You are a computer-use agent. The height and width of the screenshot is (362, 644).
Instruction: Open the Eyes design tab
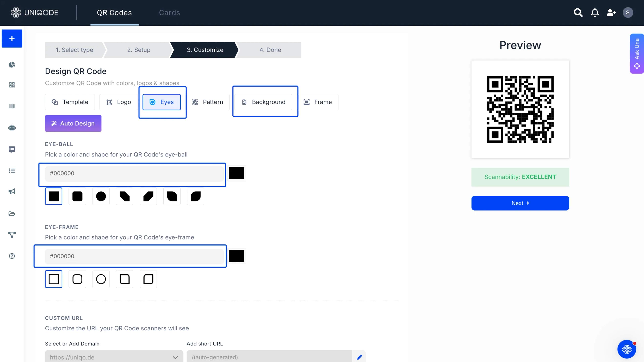[x=162, y=102]
